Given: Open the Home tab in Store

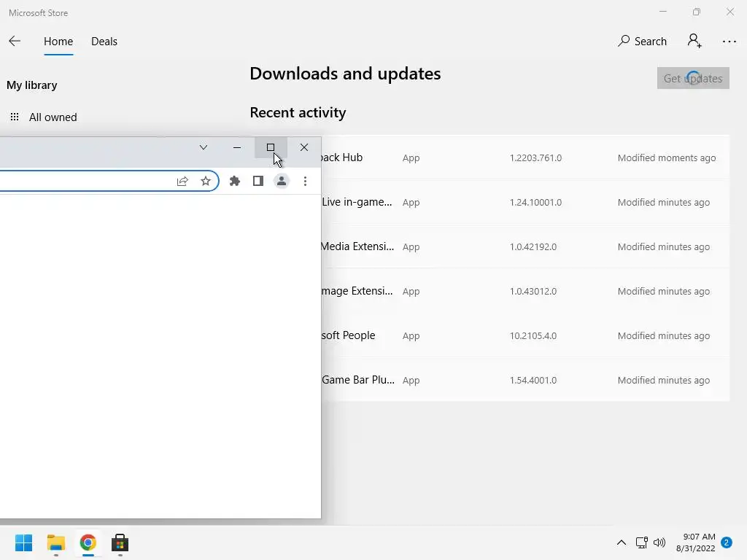Looking at the screenshot, I should (x=58, y=42).
